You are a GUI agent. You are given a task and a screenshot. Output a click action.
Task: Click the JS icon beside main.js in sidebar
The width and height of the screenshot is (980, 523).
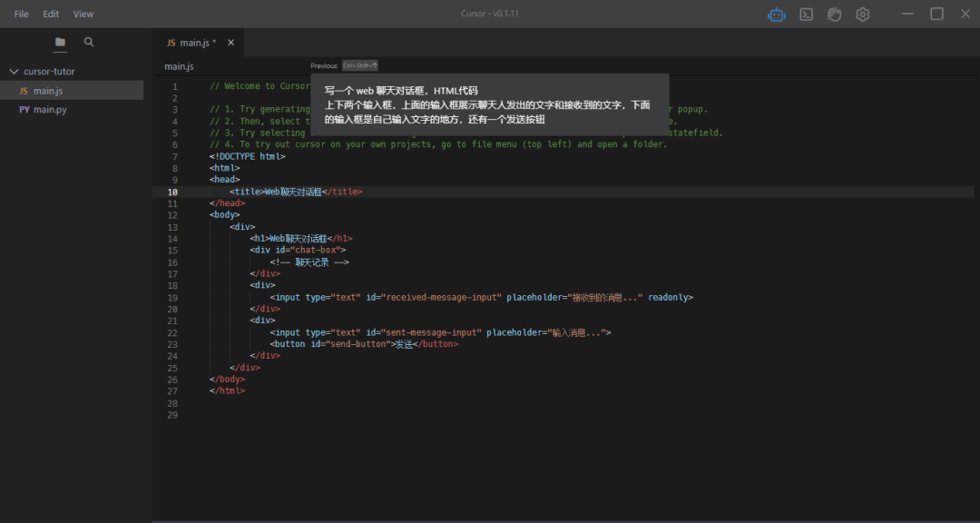(24, 91)
